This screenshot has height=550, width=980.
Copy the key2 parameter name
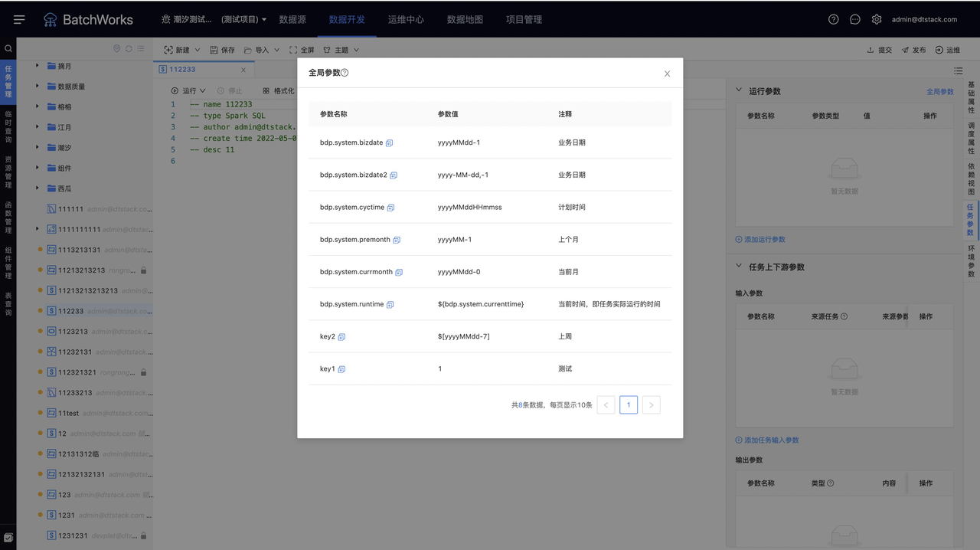coord(341,337)
